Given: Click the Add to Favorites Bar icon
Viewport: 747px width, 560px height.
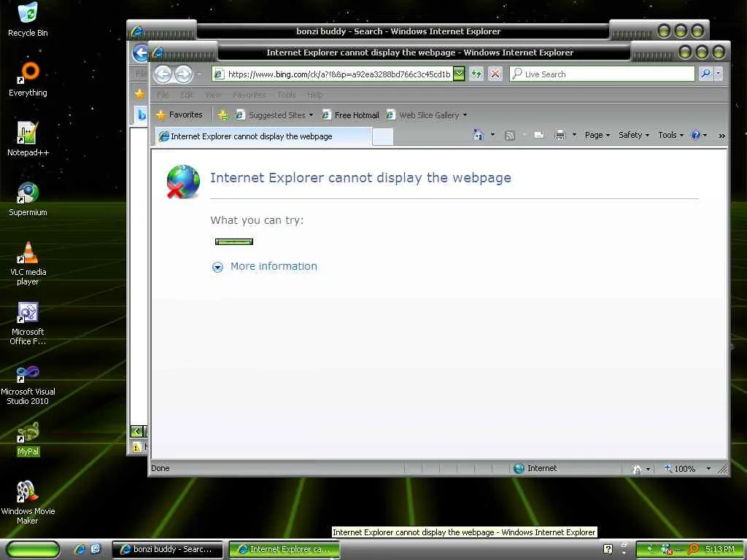Looking at the screenshot, I should [223, 114].
